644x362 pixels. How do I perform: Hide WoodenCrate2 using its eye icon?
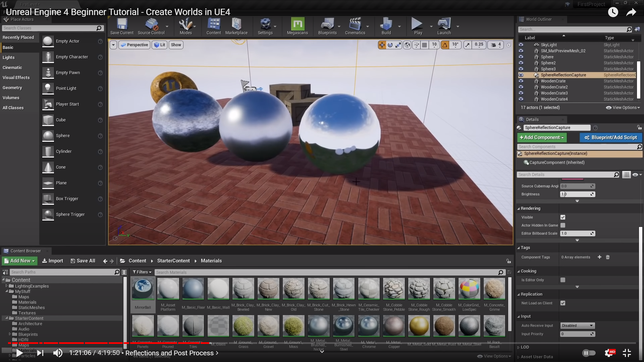[521, 87]
